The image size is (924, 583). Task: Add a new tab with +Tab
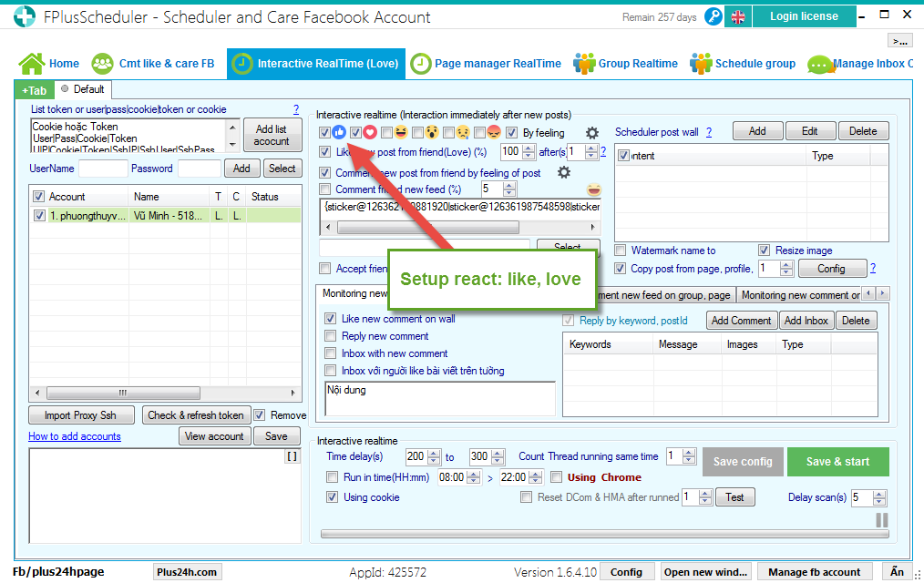point(35,90)
